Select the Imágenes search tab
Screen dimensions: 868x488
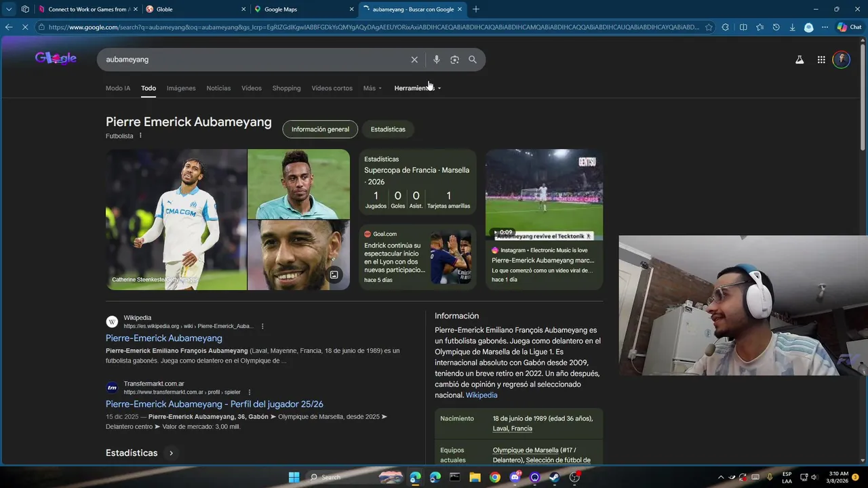[181, 88]
